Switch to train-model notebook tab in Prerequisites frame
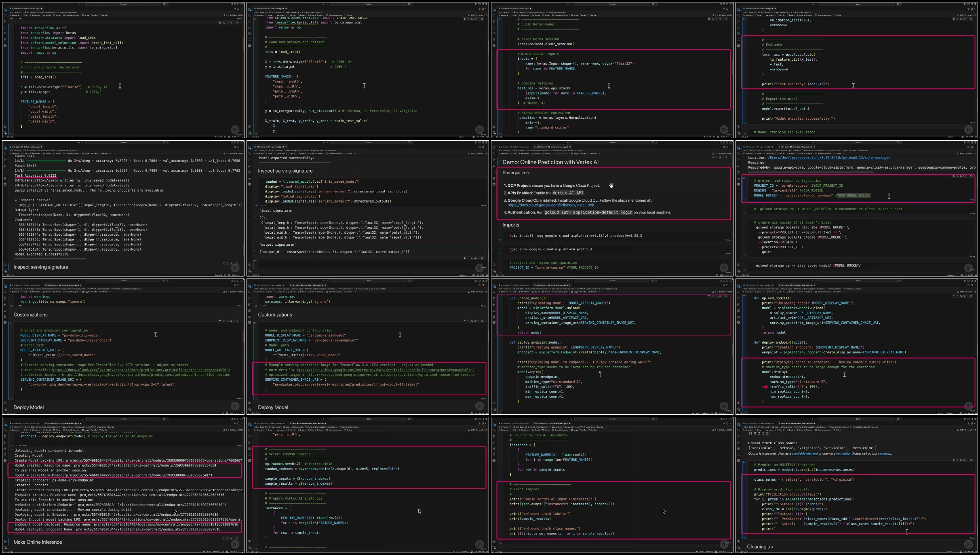Screen dimensions: 980x555 [x=514, y=147]
